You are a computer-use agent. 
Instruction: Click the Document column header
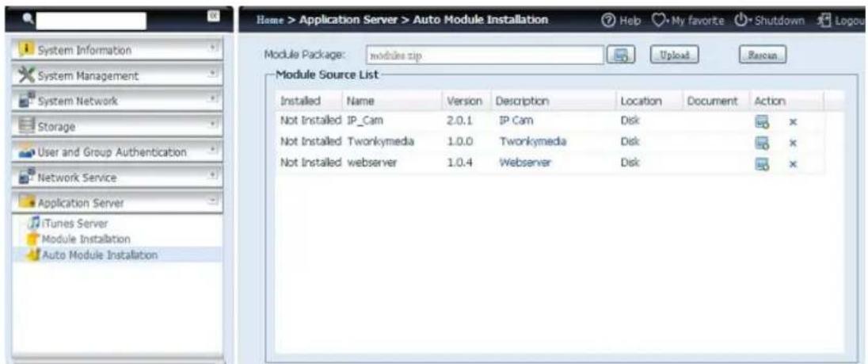(711, 102)
